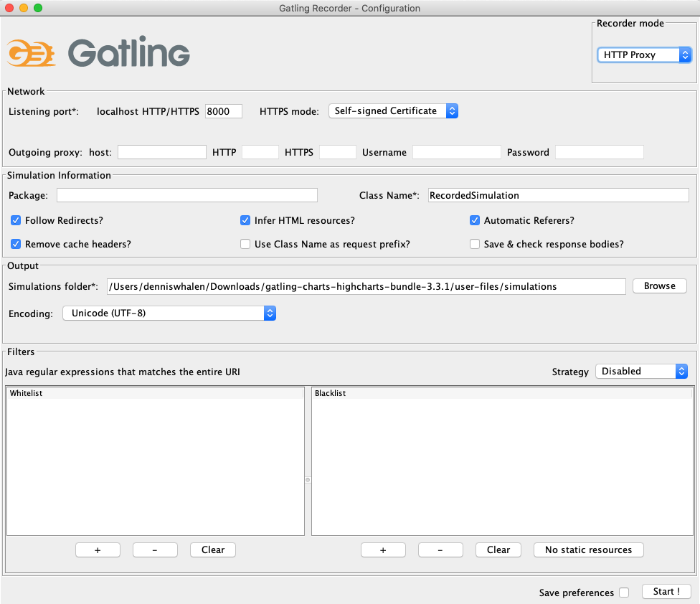This screenshot has height=604, width=700.
Task: Close the Gatling Recorder window
Action: click(x=9, y=8)
